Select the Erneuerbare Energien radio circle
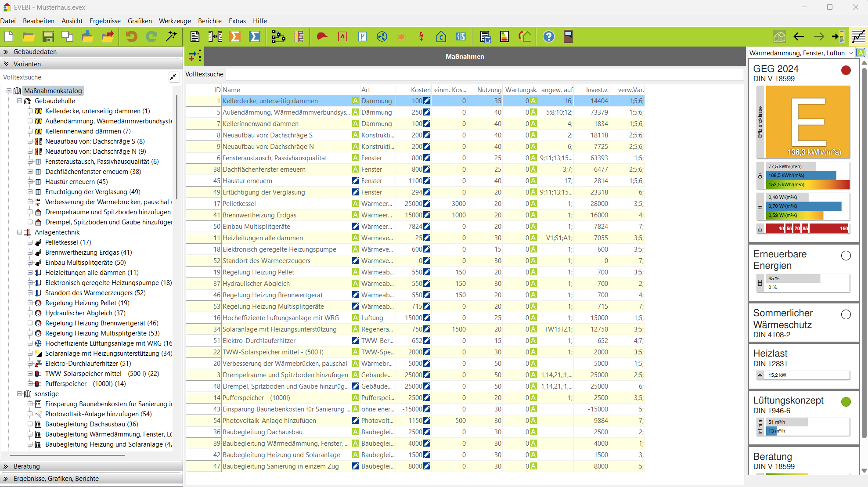The width and height of the screenshot is (868, 487). [x=846, y=256]
